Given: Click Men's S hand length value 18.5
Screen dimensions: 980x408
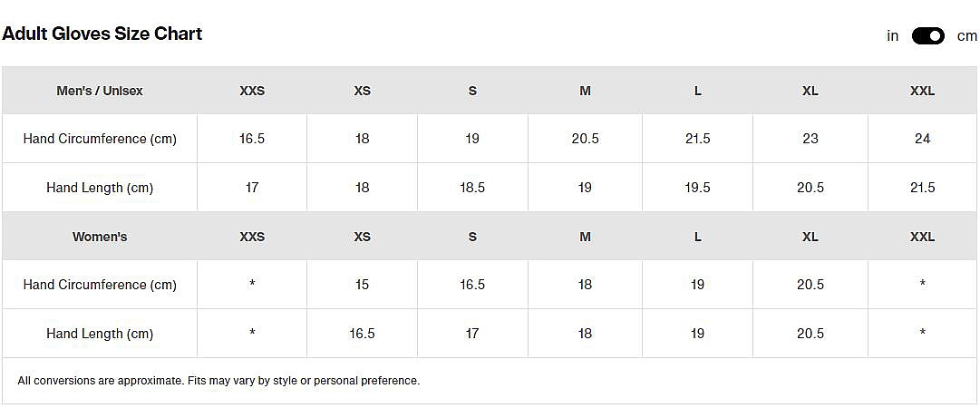Looking at the screenshot, I should click(472, 188).
